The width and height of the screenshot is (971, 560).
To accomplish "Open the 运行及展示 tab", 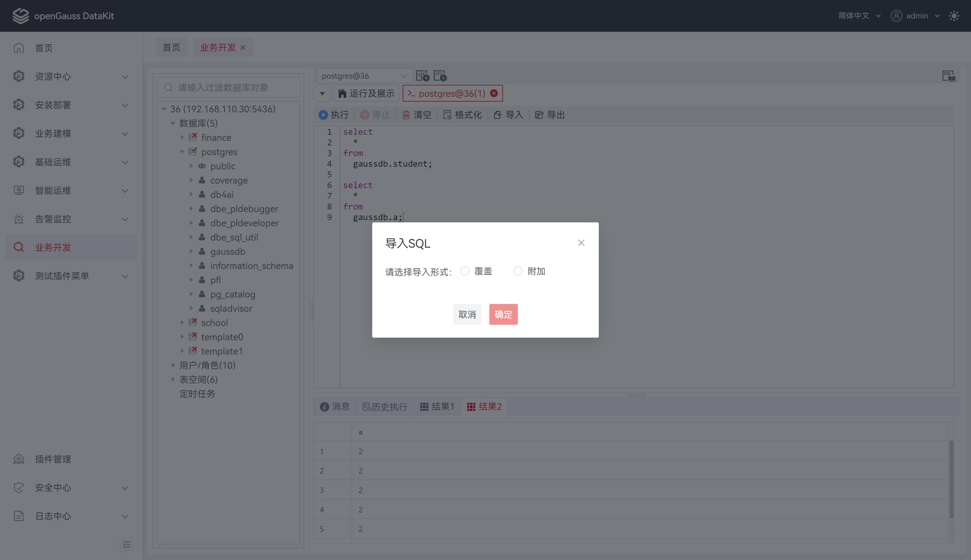I will point(366,94).
